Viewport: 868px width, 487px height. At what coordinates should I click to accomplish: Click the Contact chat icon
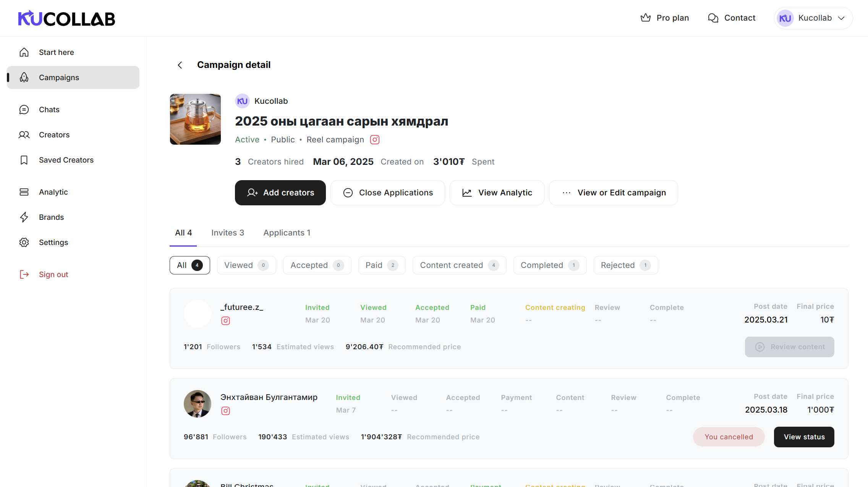(x=713, y=18)
